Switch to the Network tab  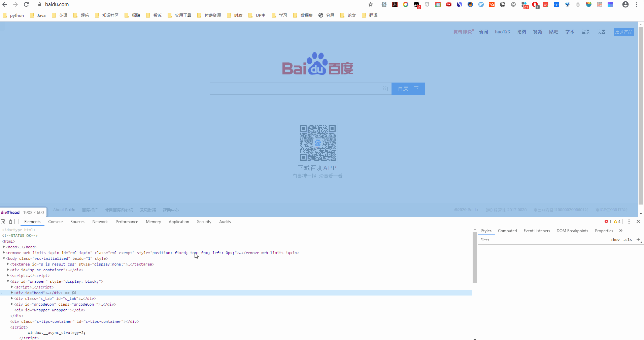[x=100, y=222]
